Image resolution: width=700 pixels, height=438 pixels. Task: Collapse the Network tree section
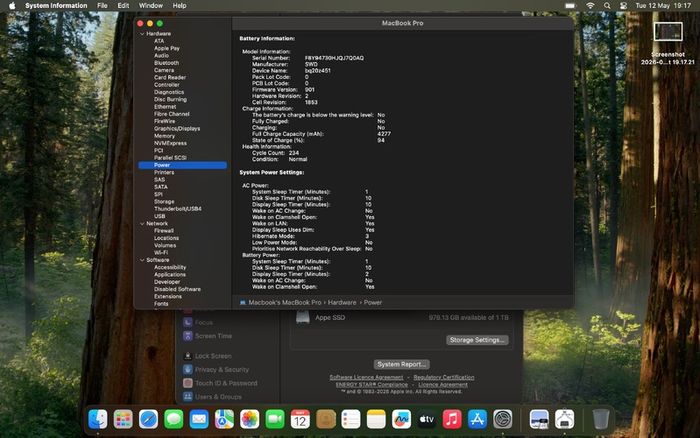142,224
